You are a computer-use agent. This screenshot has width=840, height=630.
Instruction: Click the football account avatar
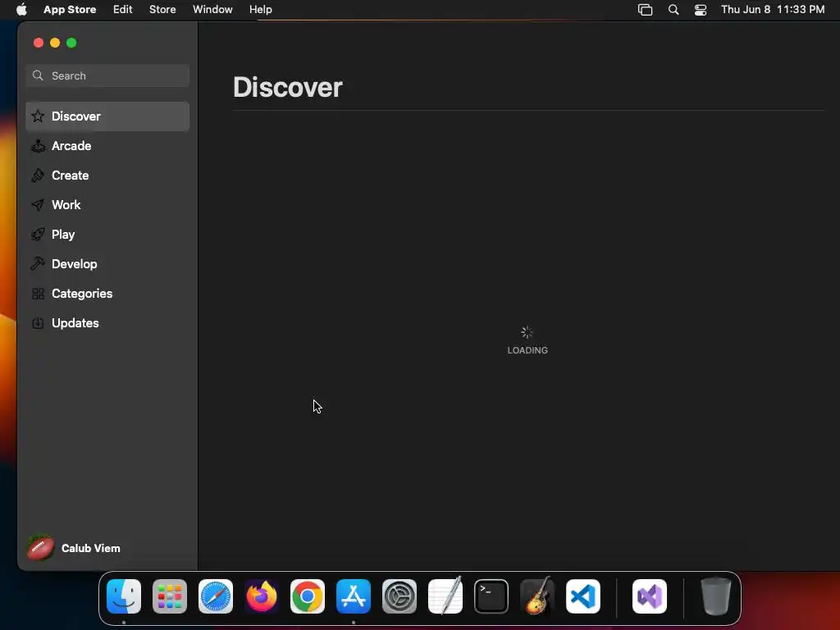tap(41, 548)
